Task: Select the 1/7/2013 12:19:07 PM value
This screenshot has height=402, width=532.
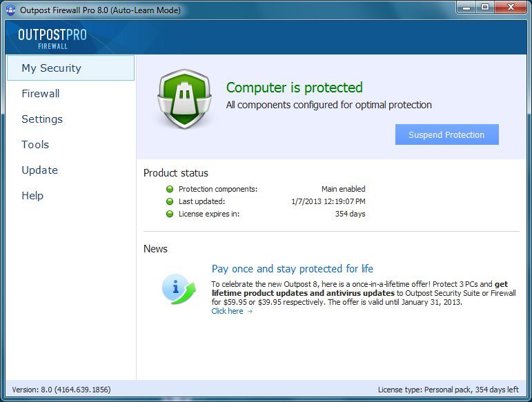Action: point(328,201)
